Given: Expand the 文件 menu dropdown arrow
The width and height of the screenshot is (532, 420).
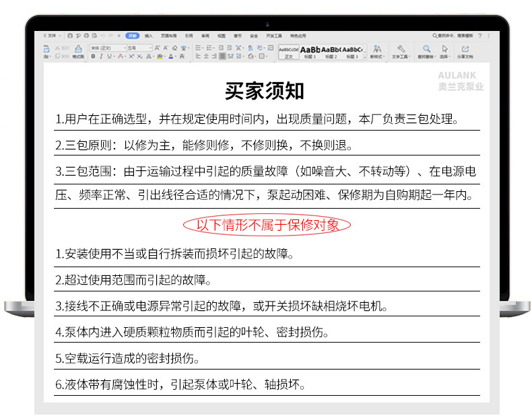Looking at the screenshot, I should [x=60, y=36].
